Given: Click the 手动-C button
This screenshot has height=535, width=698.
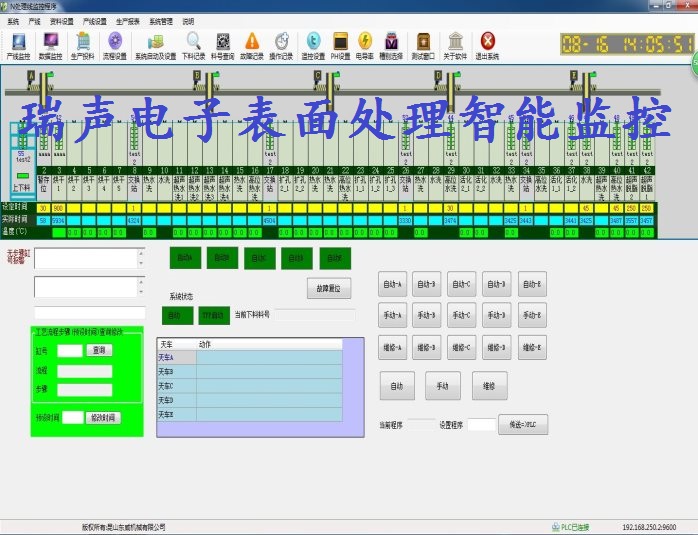Looking at the screenshot, I should [x=462, y=315].
